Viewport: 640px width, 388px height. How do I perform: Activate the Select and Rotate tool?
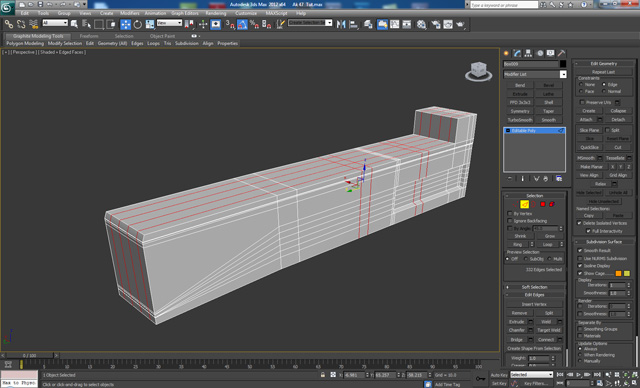[x=138, y=24]
